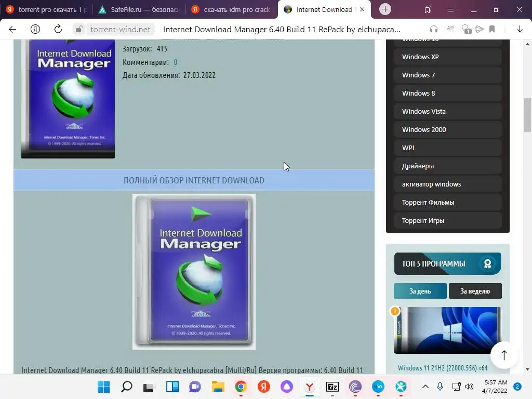Expand hidden system tray icons chevron
The image size is (532, 399).
point(425,387)
